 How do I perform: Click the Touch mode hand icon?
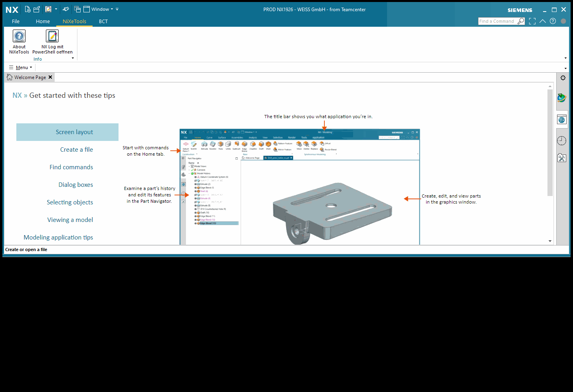66,9
